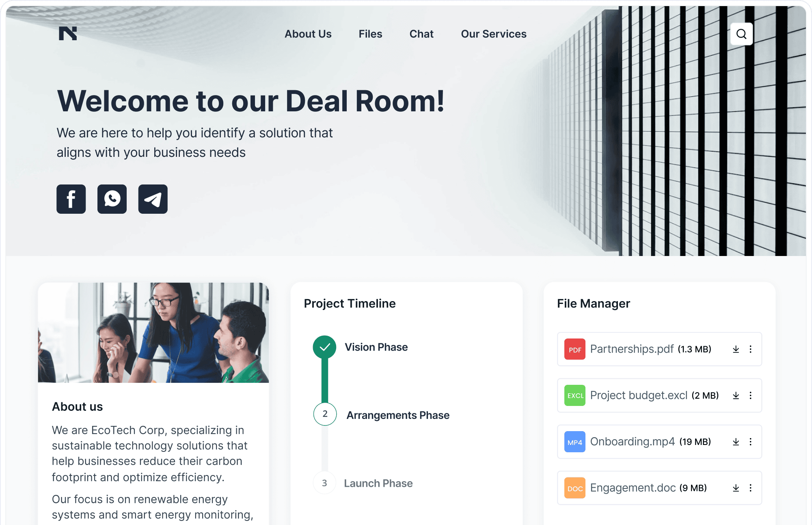Toggle the three-dot menu for Onboarding.mp4
The image size is (812, 525).
tap(751, 441)
